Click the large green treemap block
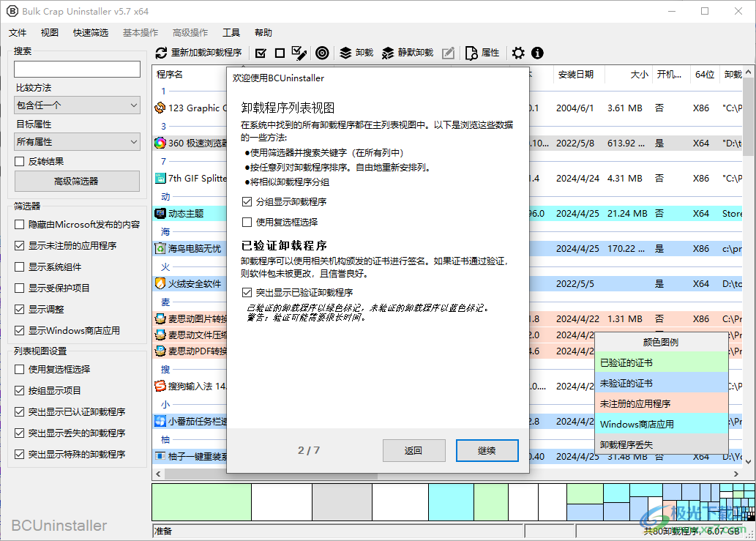This screenshot has height=541, width=756. [201, 502]
